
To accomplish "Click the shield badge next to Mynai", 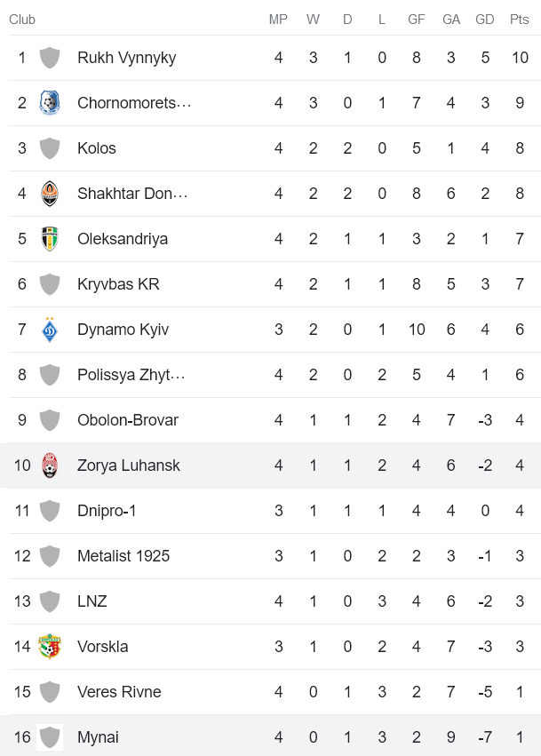I will click(50, 736).
